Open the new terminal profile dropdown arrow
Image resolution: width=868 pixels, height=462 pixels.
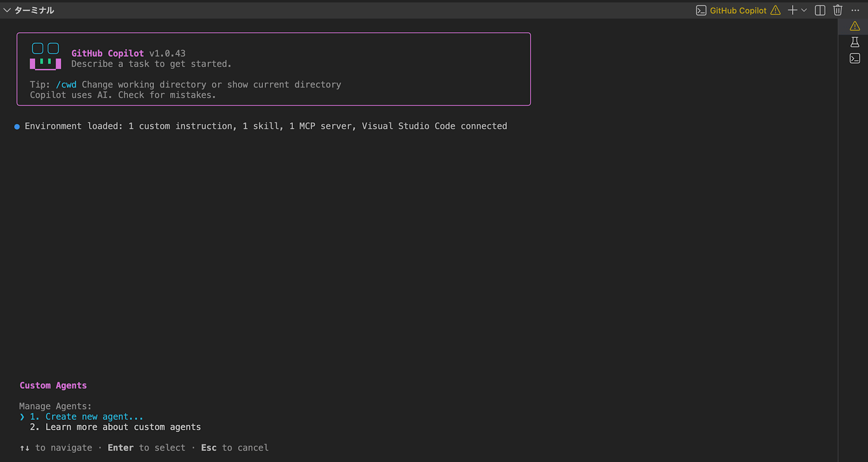pyautogui.click(x=804, y=10)
